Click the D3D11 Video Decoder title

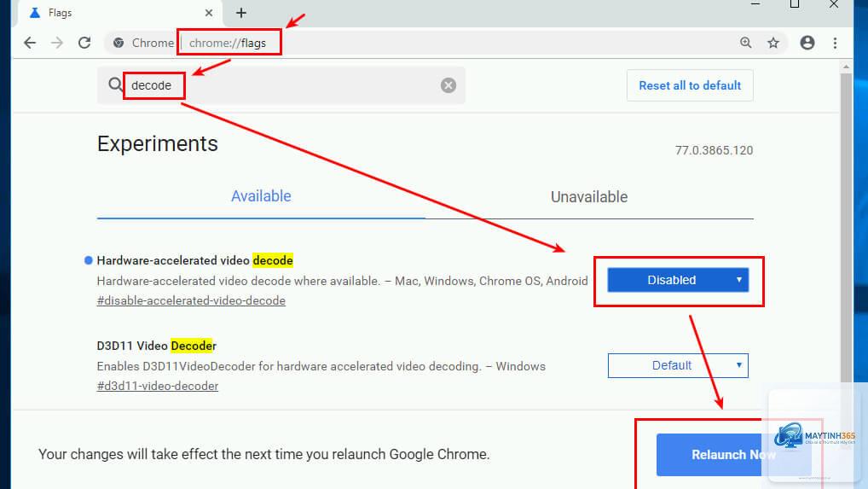coord(156,346)
